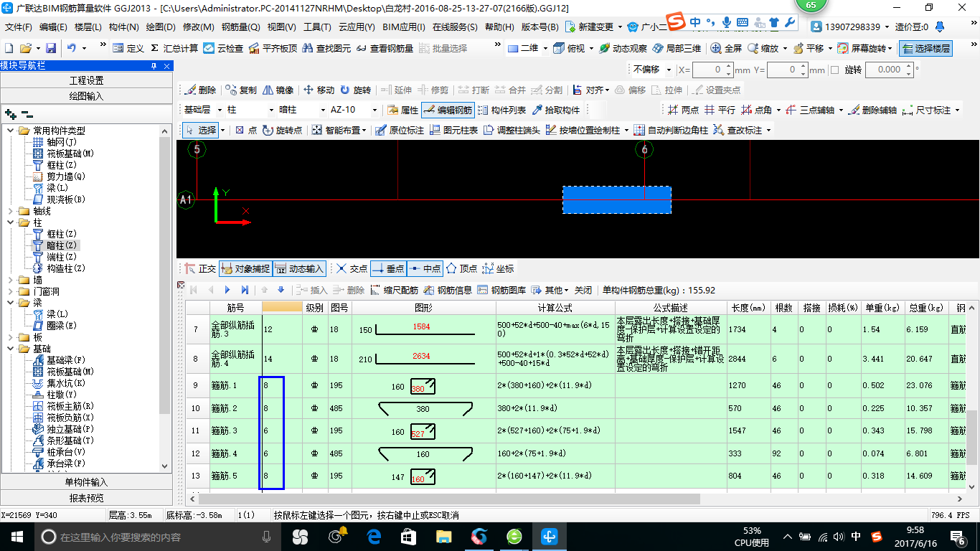Open the 文件(F) menu
Screen dimensions: 980x551
click(x=19, y=27)
